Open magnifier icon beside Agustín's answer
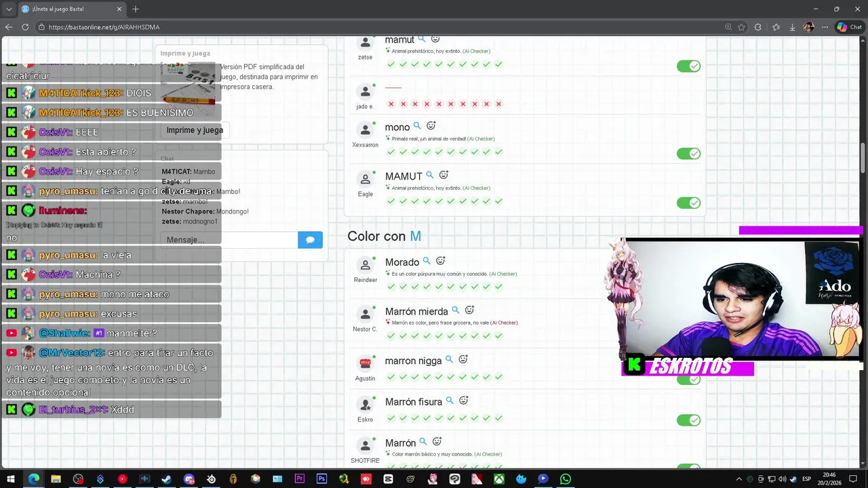 click(449, 360)
